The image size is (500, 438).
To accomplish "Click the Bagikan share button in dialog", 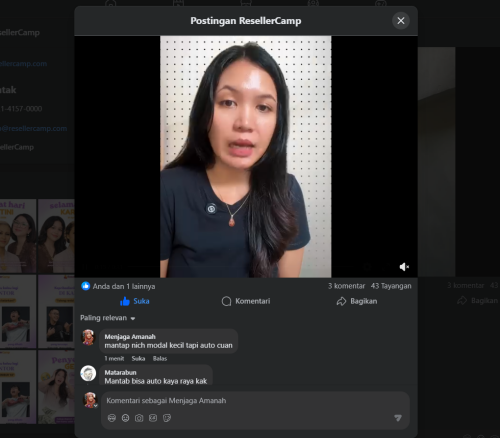I will point(357,301).
